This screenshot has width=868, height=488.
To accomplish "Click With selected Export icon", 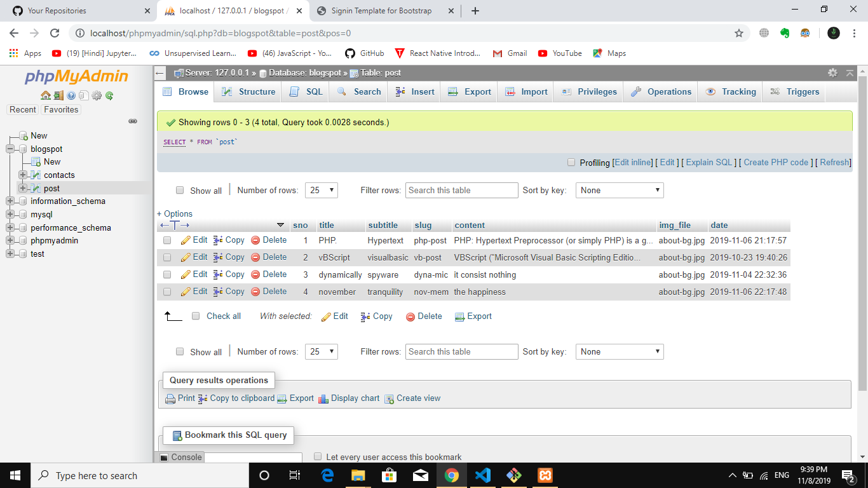I will pos(460,316).
